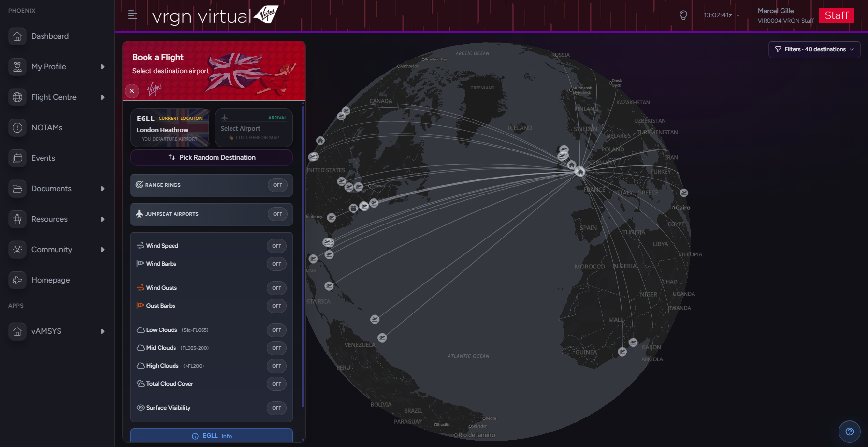Close the Book a Flight panel
Screen dimensions: 868x447
(x=132, y=91)
